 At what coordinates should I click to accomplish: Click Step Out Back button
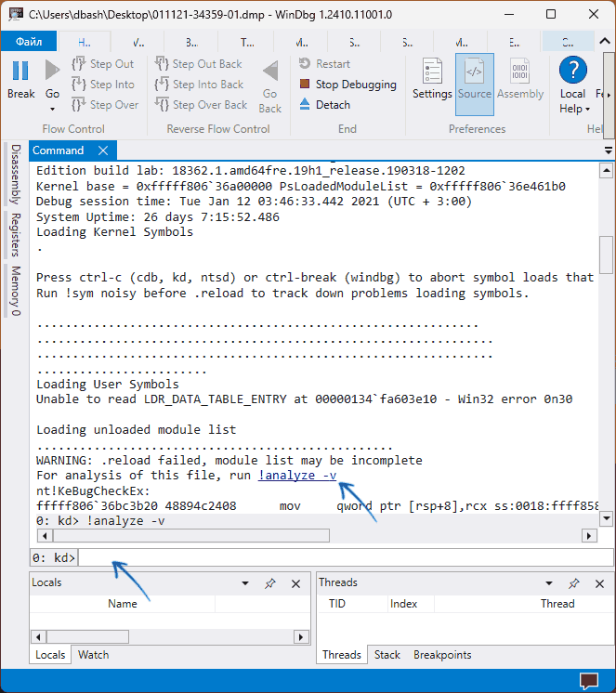click(199, 64)
